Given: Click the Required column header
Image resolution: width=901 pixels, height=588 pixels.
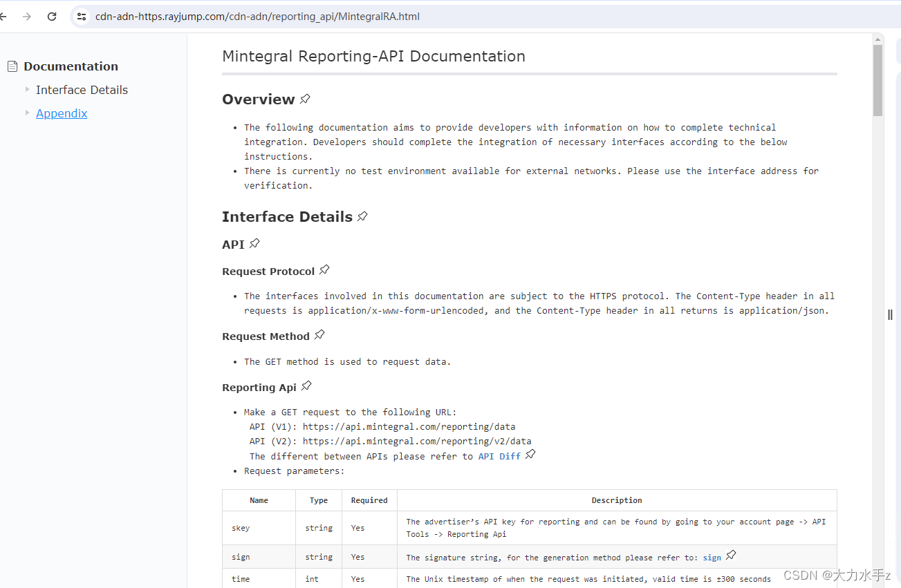Looking at the screenshot, I should (369, 500).
